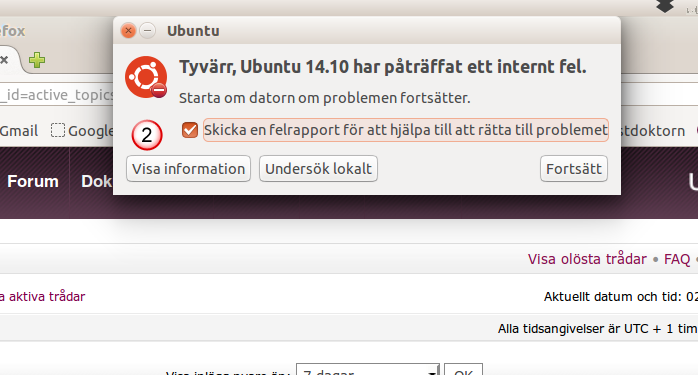
Task: Click the Dropbox icon in the top panel
Action: click(665, 6)
